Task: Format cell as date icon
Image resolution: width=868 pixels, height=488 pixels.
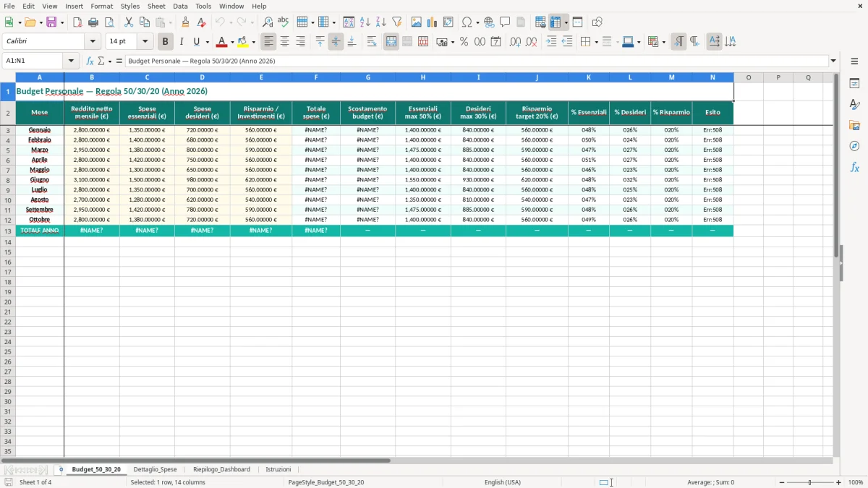Action: (x=495, y=42)
